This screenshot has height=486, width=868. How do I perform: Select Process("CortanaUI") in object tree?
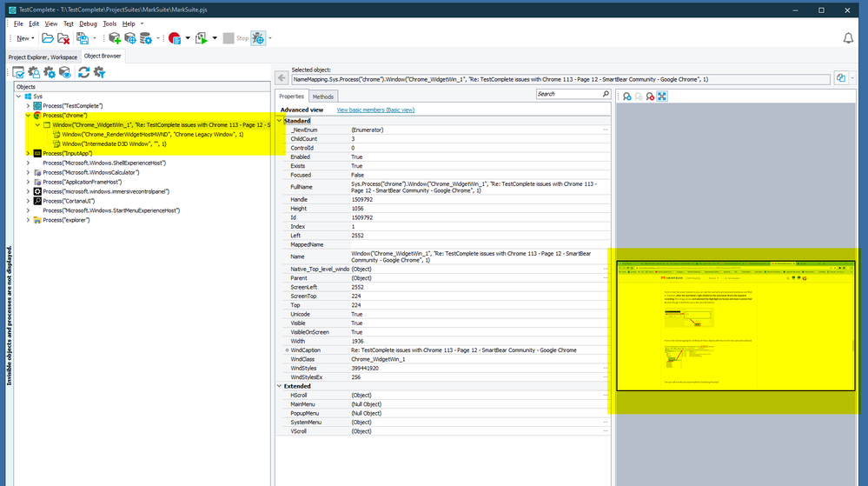[x=69, y=201]
